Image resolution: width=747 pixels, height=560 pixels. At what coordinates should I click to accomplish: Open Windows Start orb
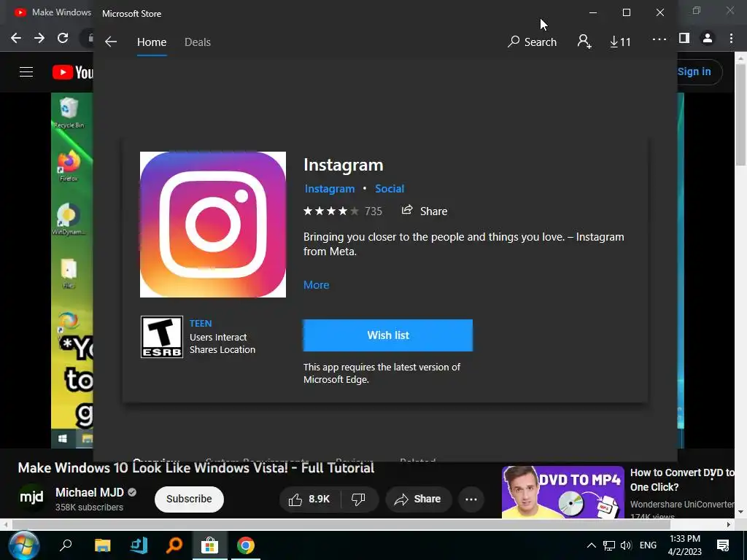coord(23,545)
